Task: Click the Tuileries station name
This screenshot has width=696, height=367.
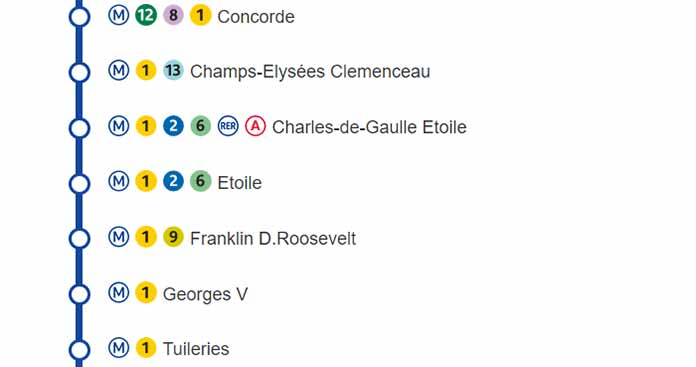Action: [x=196, y=349]
